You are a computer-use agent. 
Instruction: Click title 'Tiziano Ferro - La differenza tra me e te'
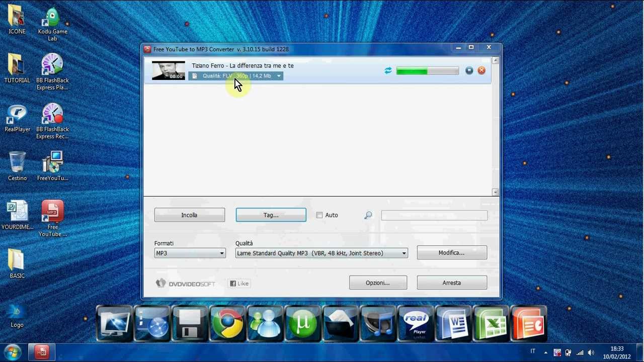pos(243,66)
